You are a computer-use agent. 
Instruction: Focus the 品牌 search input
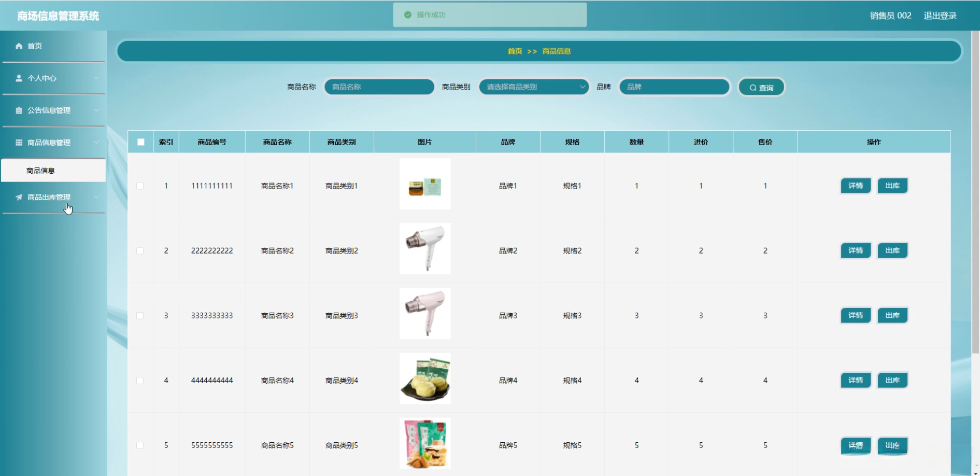click(x=675, y=87)
